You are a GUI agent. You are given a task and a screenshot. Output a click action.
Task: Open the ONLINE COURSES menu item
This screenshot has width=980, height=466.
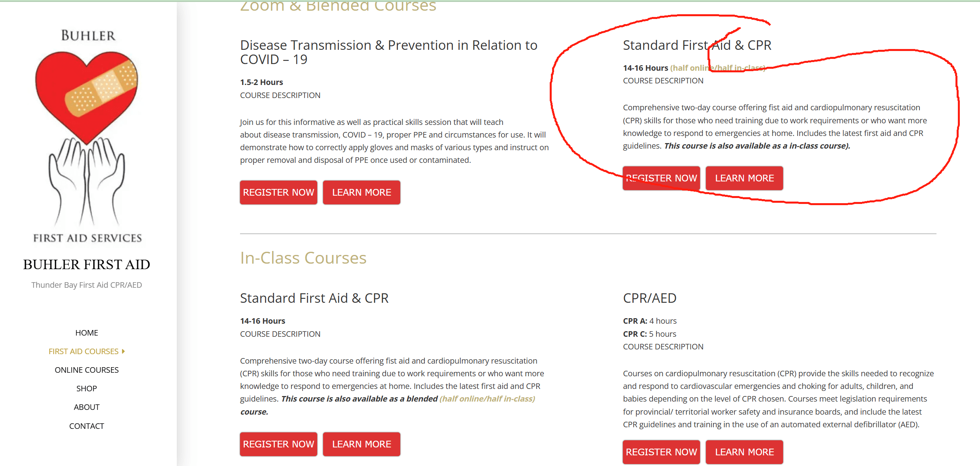point(87,370)
